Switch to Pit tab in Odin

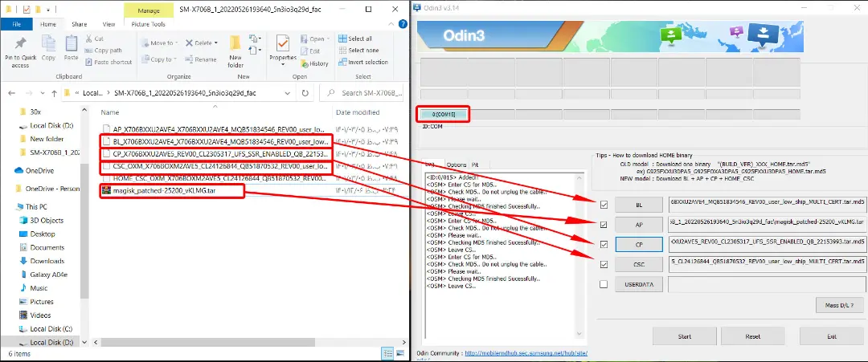(475, 165)
